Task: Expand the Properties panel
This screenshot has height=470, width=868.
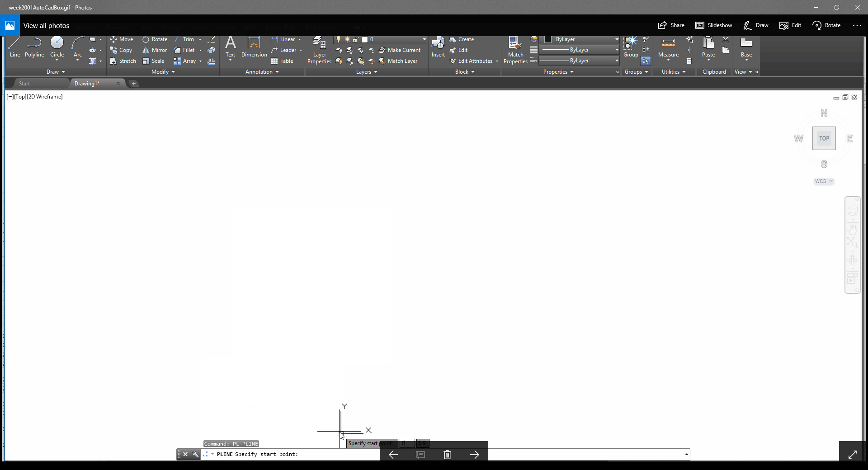Action: point(558,72)
